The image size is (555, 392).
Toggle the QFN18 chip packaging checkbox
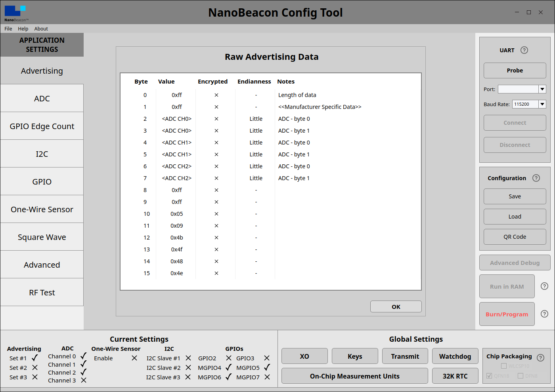click(x=489, y=376)
